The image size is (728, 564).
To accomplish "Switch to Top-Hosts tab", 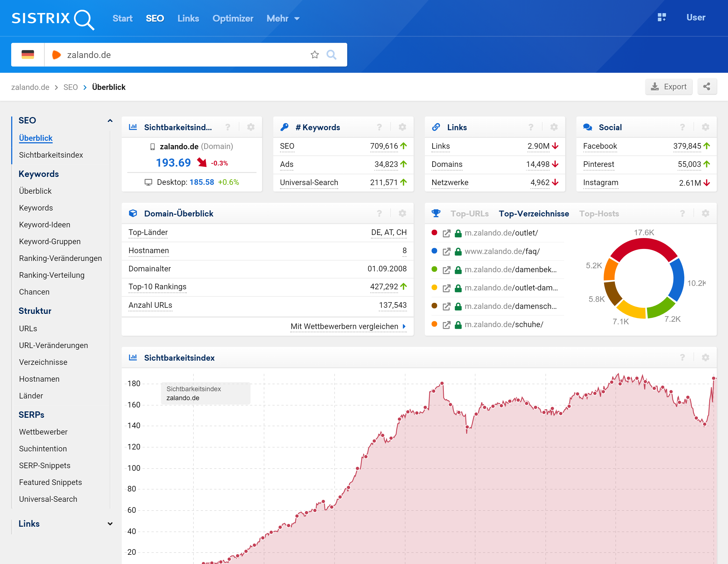I will (x=599, y=214).
